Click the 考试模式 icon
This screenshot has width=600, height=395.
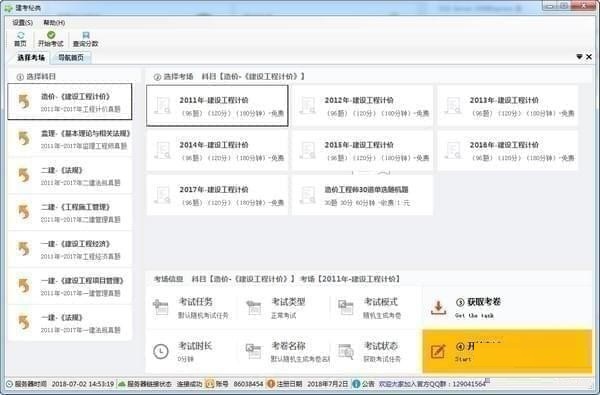point(346,307)
